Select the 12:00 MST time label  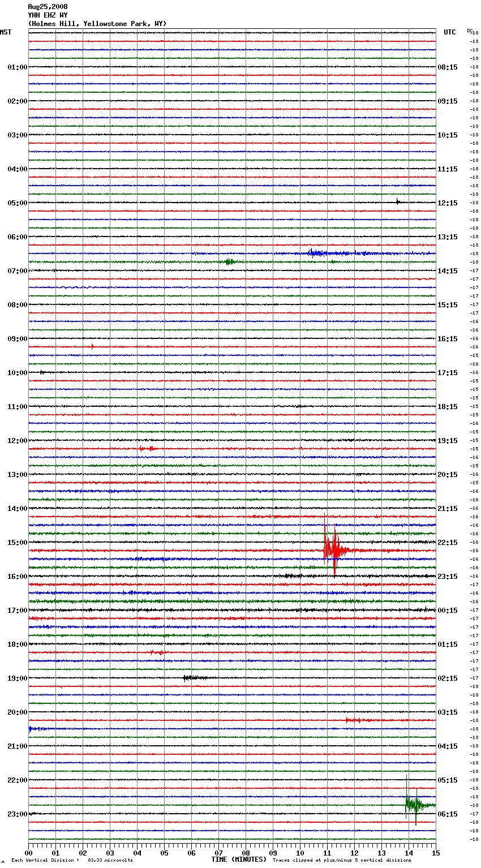(x=18, y=441)
